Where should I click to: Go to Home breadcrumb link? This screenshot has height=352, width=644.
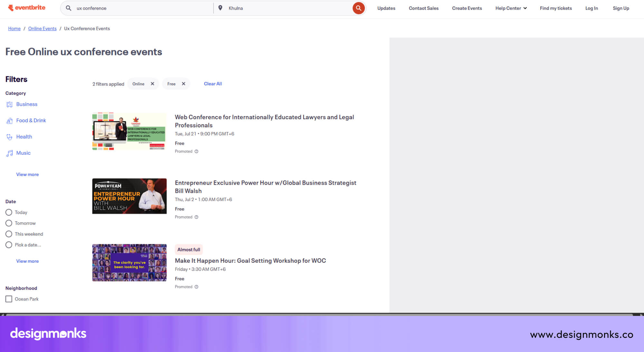pyautogui.click(x=14, y=29)
